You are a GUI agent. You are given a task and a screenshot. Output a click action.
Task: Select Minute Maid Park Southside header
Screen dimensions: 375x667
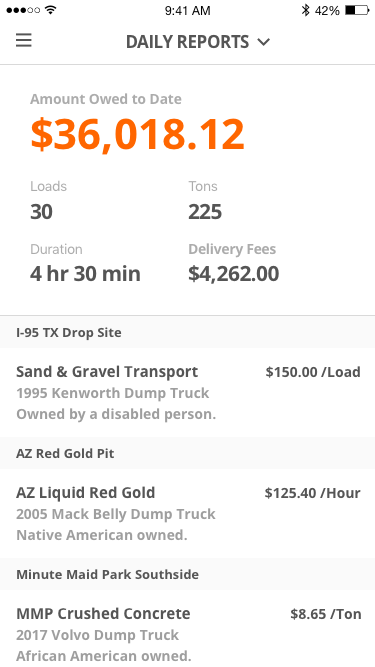tap(188, 574)
